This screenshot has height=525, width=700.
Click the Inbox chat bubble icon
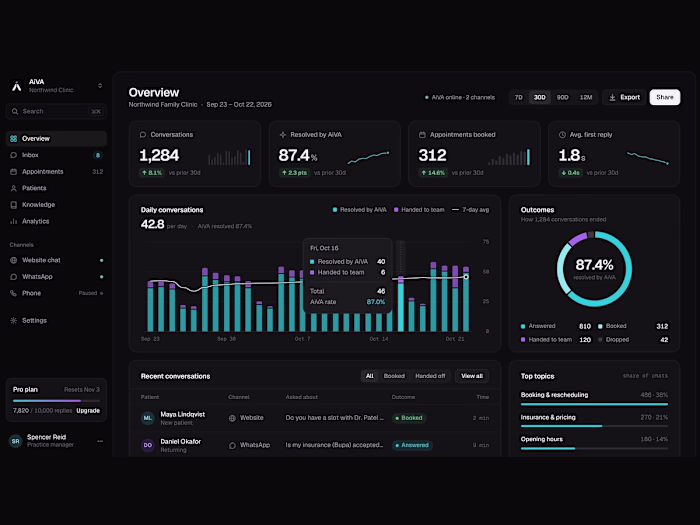(13, 155)
